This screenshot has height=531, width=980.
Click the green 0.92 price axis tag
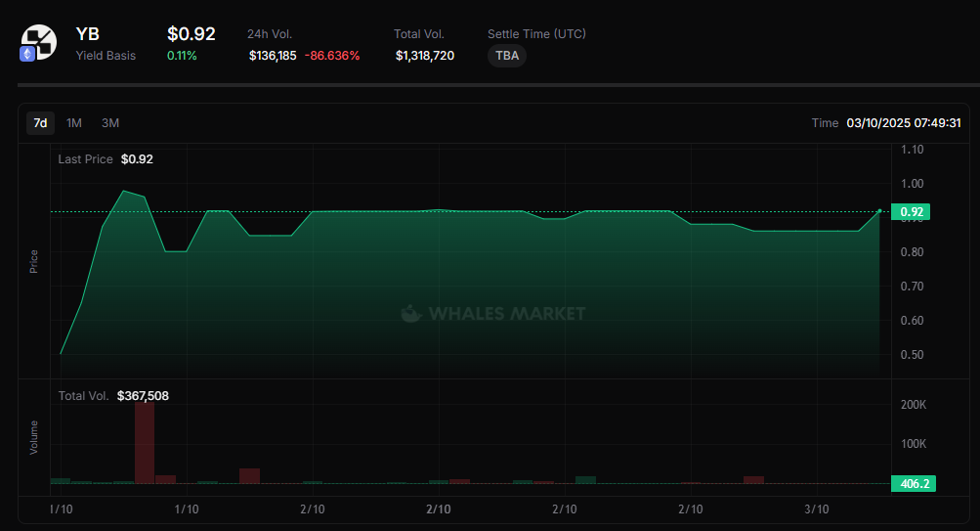pyautogui.click(x=912, y=212)
